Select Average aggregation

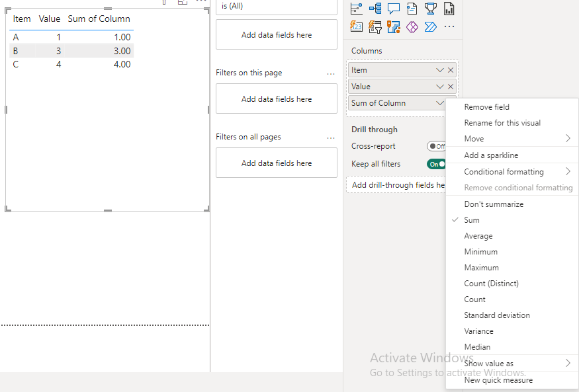512,235
